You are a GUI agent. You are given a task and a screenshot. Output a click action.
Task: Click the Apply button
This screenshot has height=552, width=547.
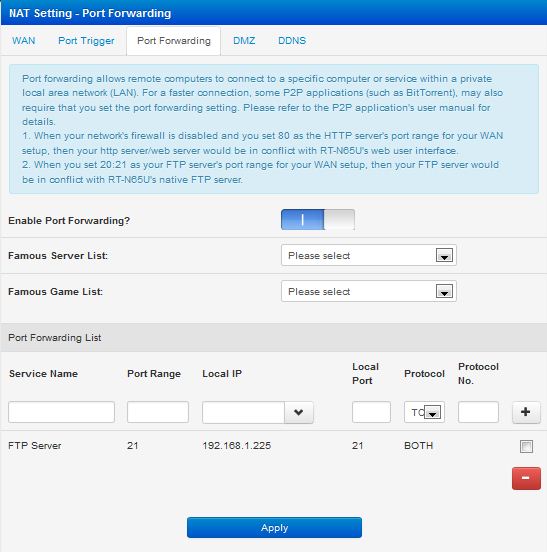[274, 527]
